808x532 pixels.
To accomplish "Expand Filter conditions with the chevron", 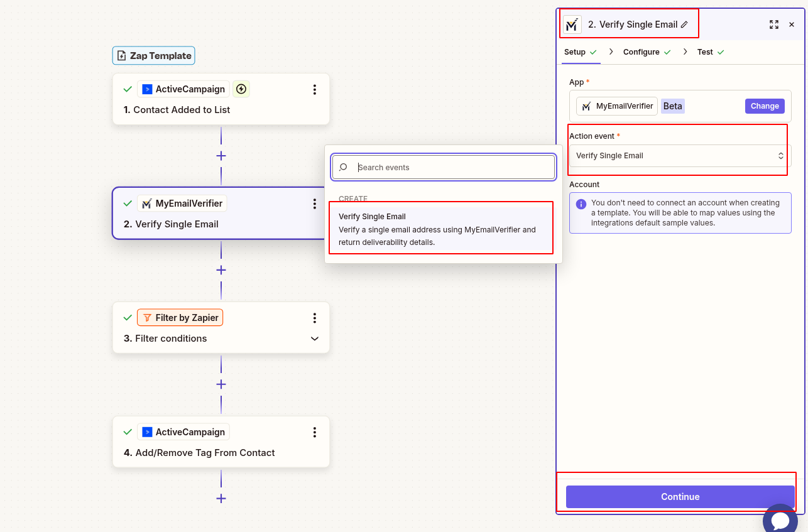I will click(x=314, y=339).
